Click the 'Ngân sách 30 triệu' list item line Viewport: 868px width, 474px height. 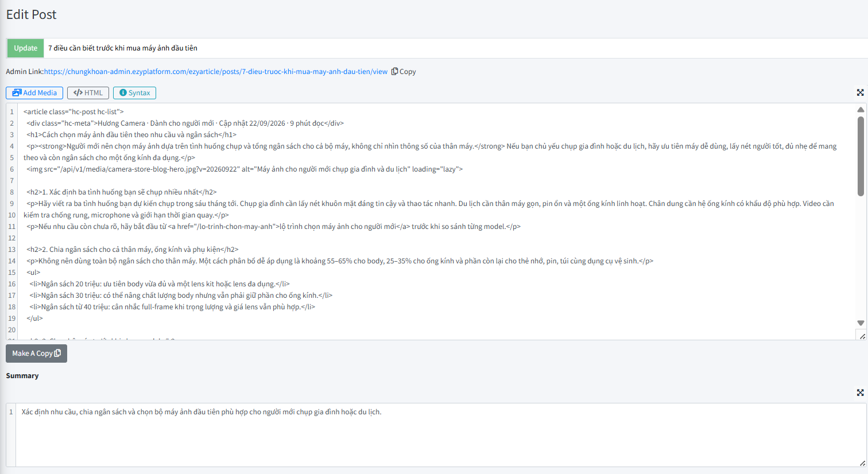pyautogui.click(x=181, y=296)
